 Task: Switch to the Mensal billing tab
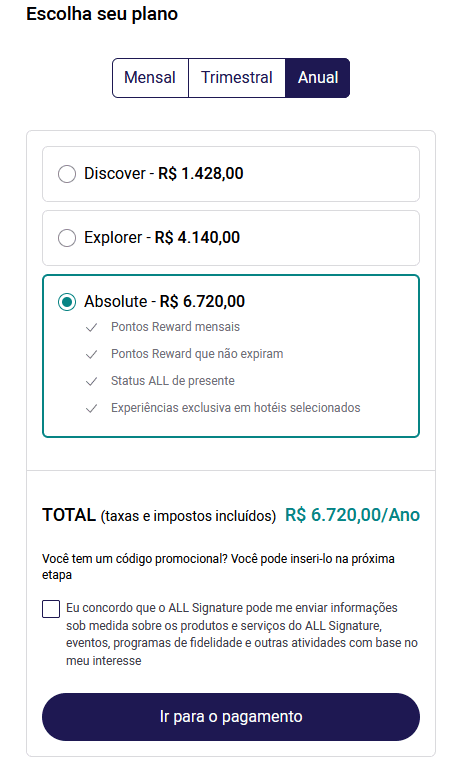[x=150, y=78]
